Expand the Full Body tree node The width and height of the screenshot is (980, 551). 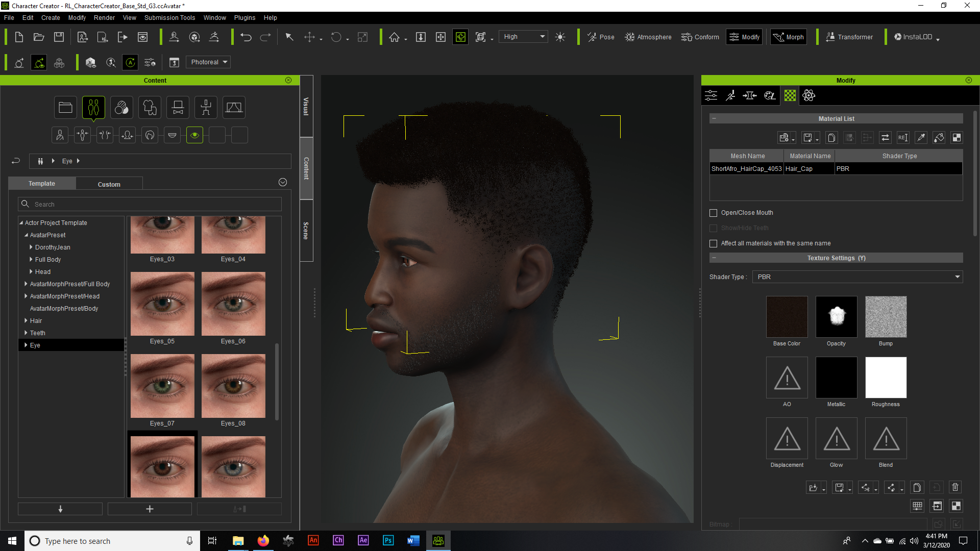click(x=31, y=259)
